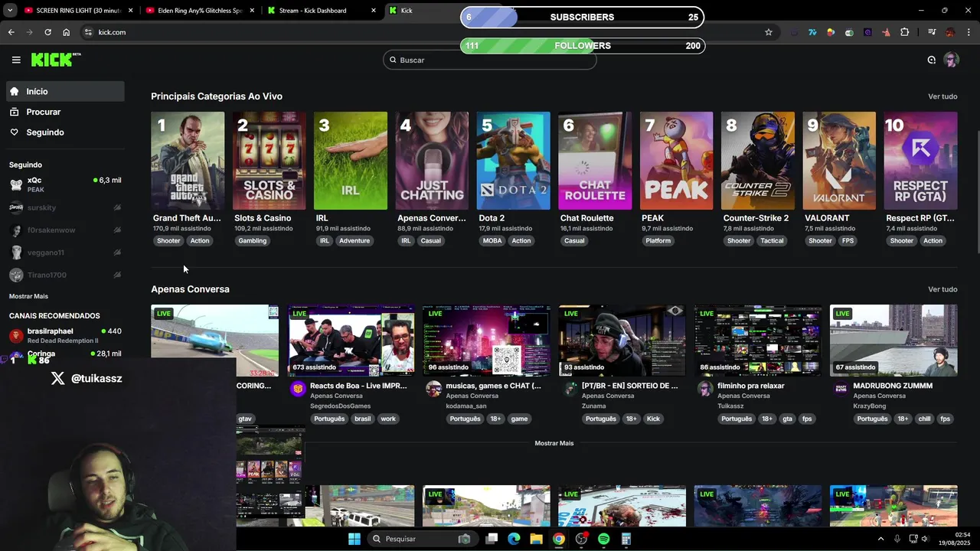Click Gambling tag under Slots & Casino
This screenshot has height=551, width=980.
pyautogui.click(x=252, y=240)
